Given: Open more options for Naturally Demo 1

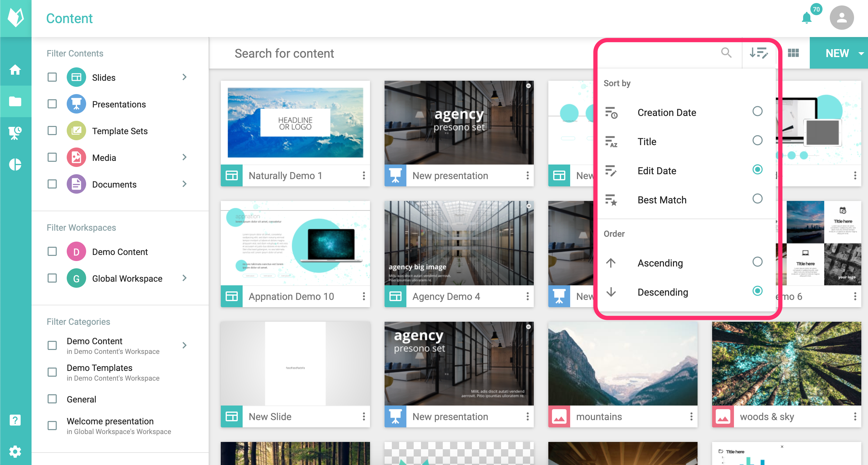Looking at the screenshot, I should pos(364,175).
